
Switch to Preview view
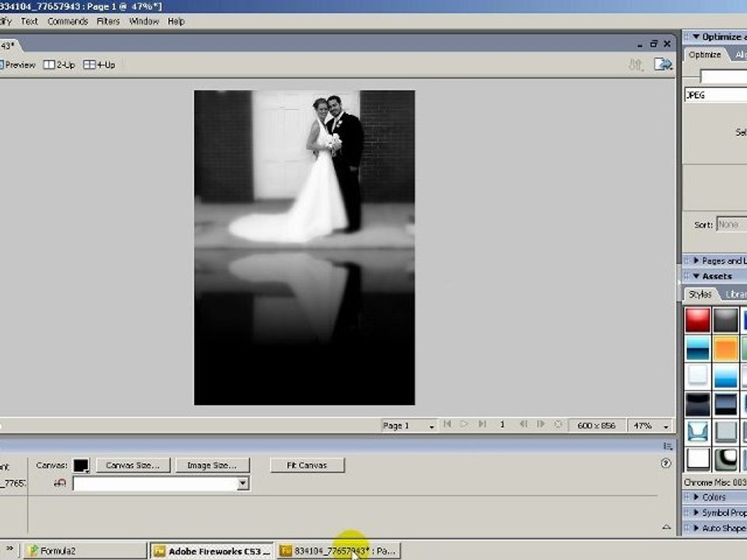click(17, 65)
